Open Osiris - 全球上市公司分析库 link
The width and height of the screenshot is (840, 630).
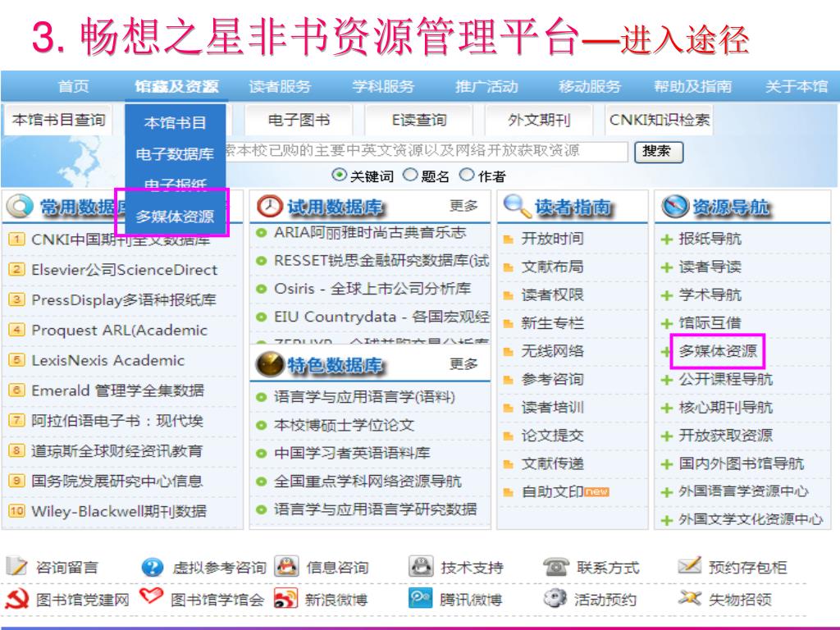point(372,288)
